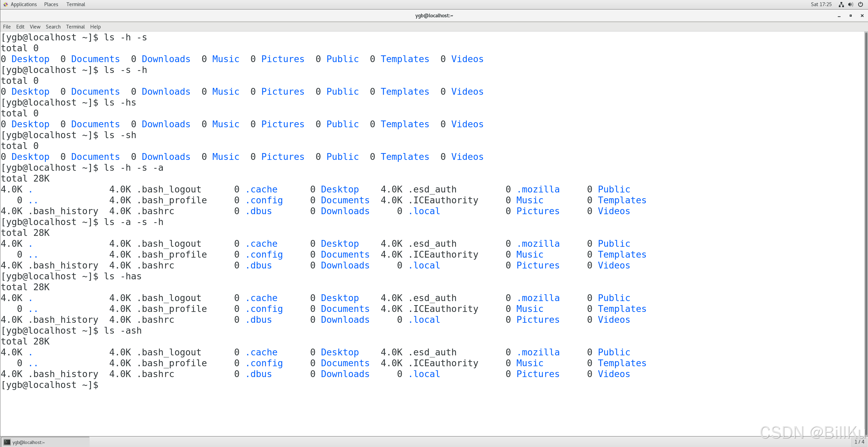Viewport: 868px width, 447px height.
Task: Open the Search menu
Action: [x=53, y=27]
